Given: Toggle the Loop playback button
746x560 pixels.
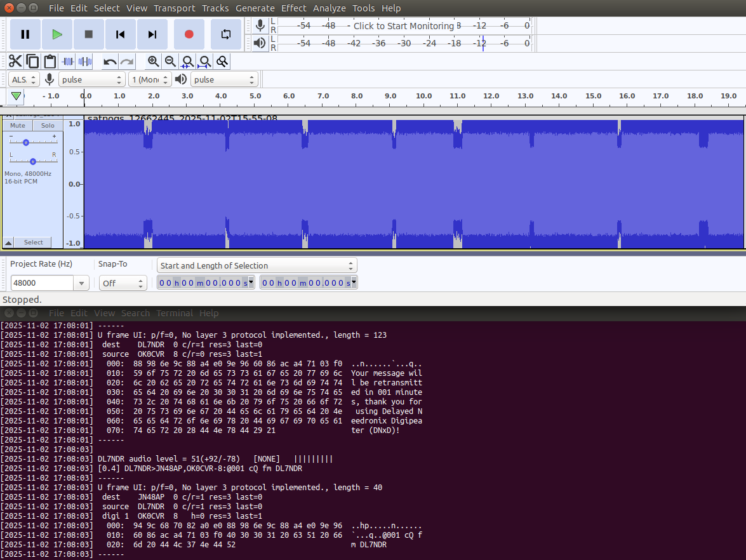Looking at the screenshot, I should pyautogui.click(x=226, y=34).
